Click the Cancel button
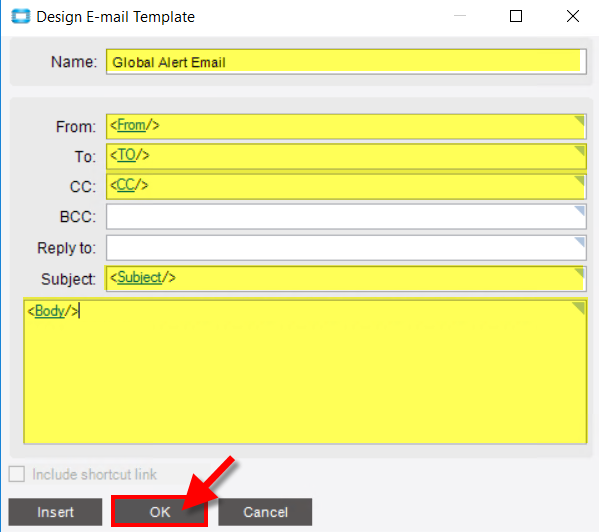 click(x=265, y=512)
